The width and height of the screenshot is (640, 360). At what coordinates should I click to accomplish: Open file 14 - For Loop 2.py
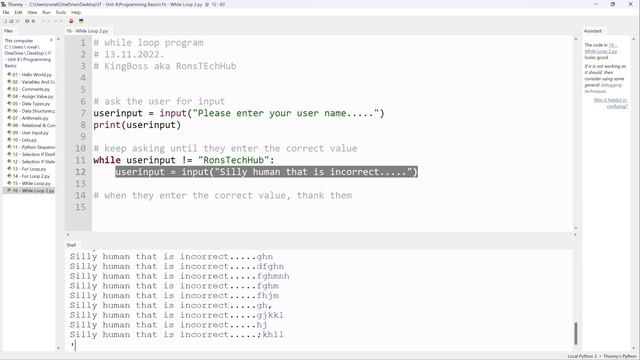coord(32,176)
